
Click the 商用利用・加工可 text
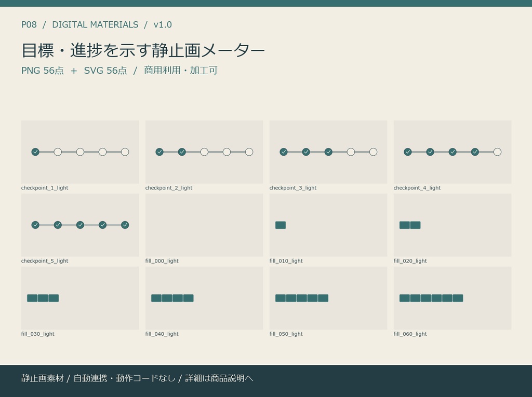tap(180, 71)
